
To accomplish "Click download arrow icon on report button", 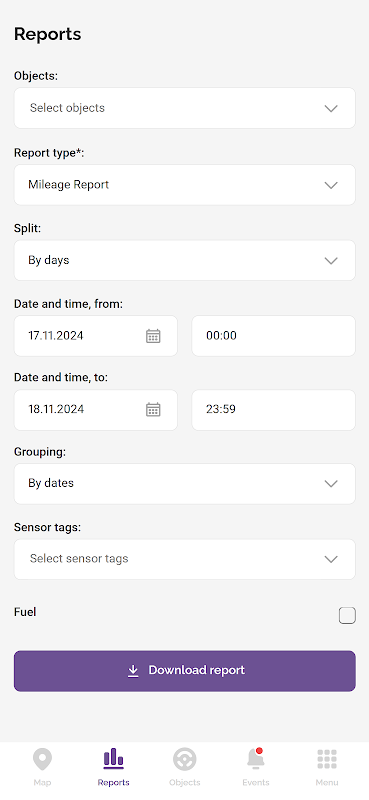I will (133, 671).
